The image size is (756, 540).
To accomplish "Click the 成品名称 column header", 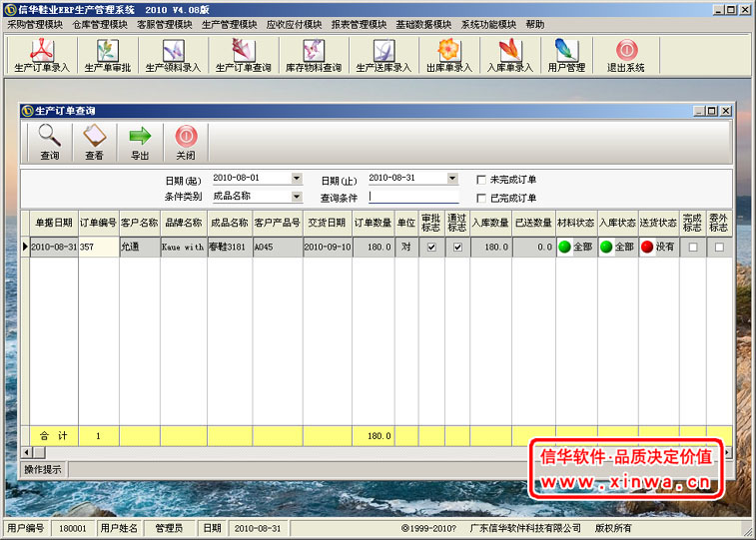I will pos(230,223).
